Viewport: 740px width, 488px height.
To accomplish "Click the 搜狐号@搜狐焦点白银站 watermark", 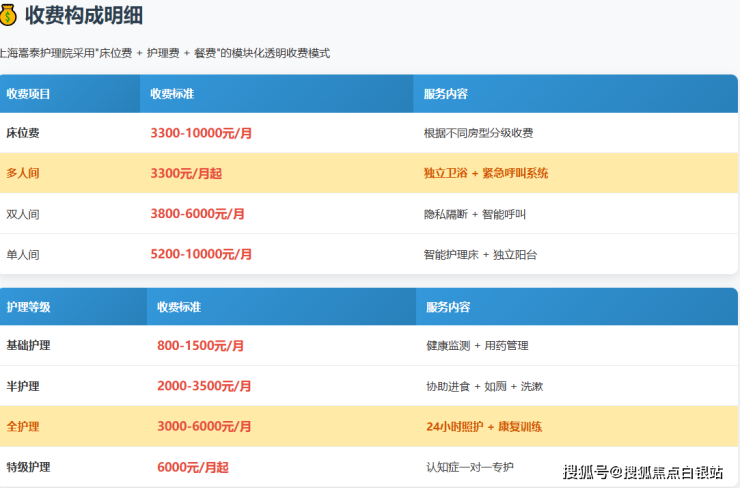I will (642, 471).
